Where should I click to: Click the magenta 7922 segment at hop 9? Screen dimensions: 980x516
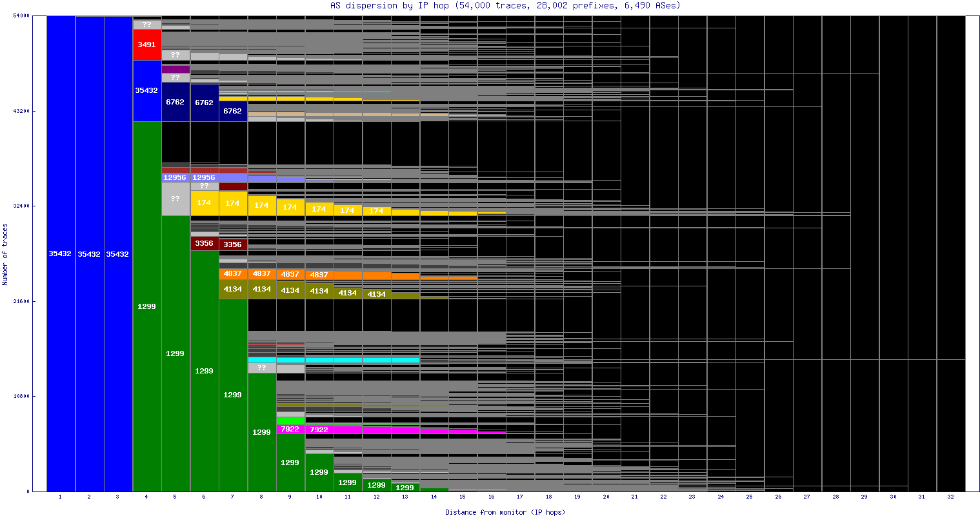290,429
